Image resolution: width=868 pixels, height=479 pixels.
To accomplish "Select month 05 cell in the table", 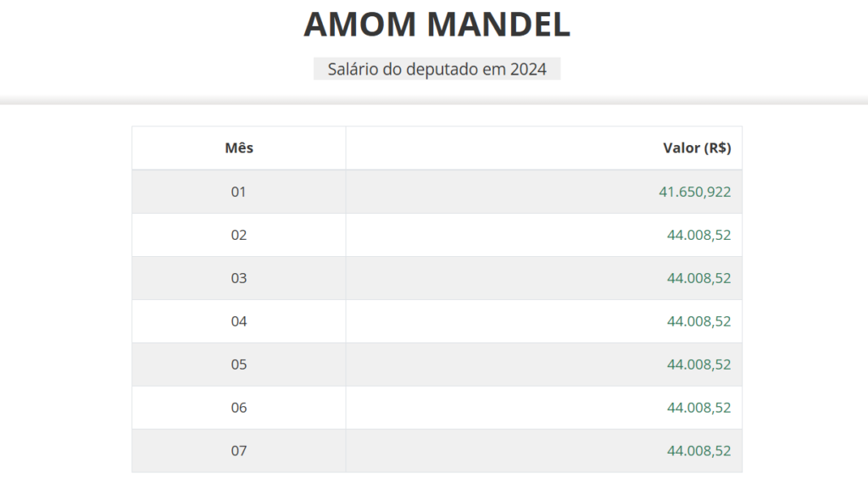I will (x=239, y=365).
